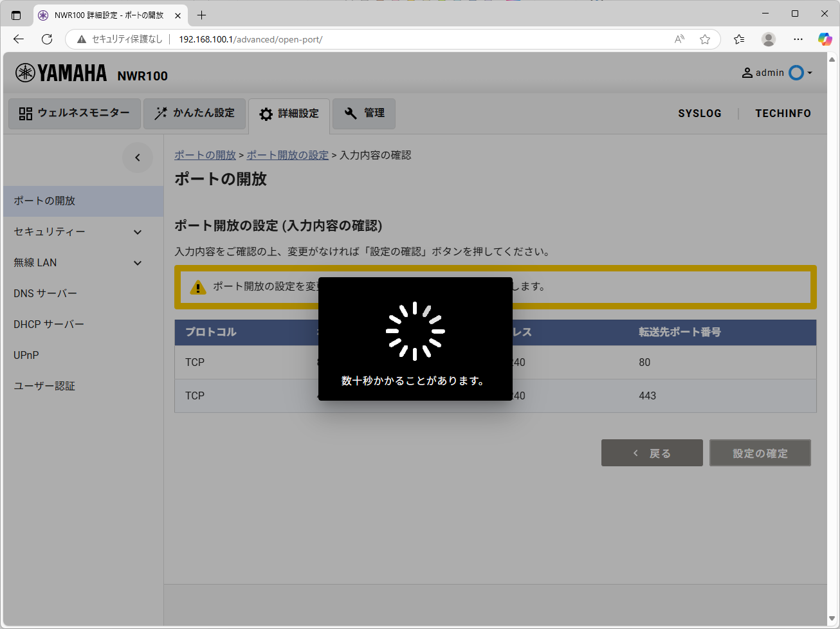The height and width of the screenshot is (629, 840).
Task: Open browser settings and more menu
Action: (798, 39)
